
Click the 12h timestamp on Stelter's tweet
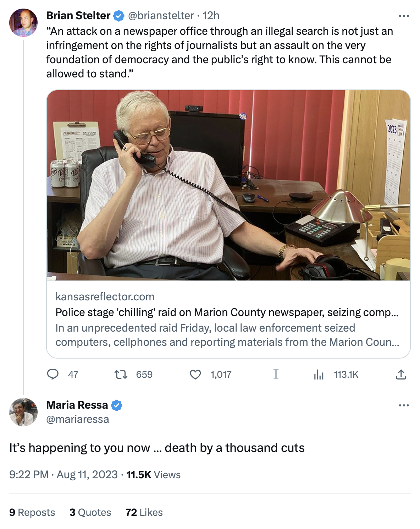coord(211,16)
